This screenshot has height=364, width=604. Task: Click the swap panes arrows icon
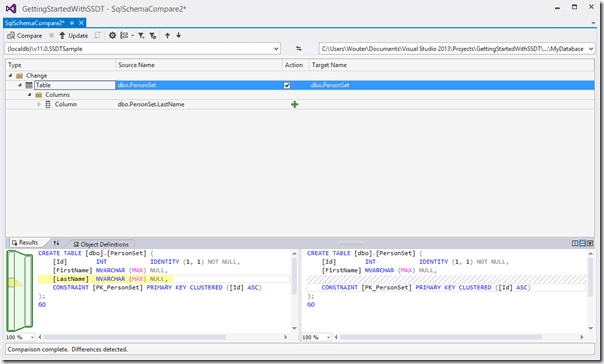click(56, 243)
